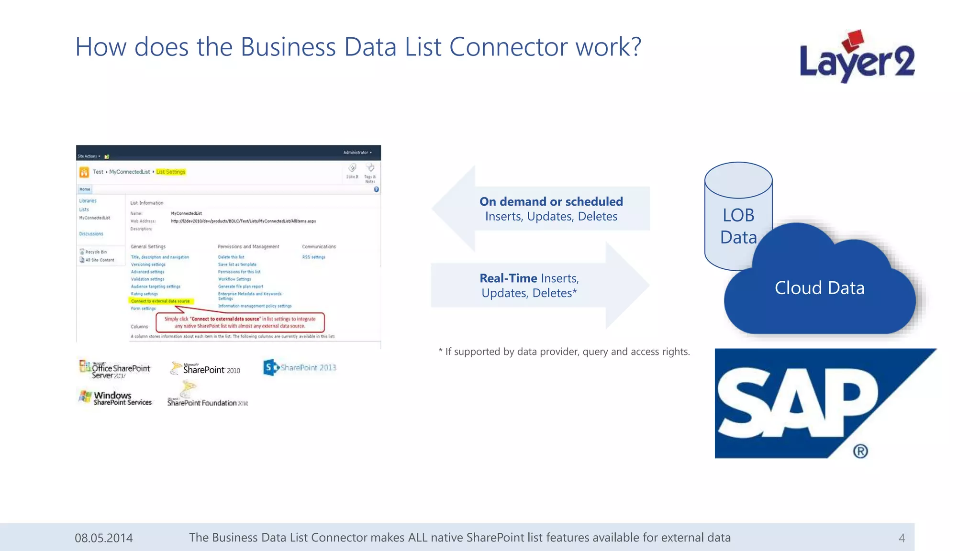Open Audience targeting settings link
The height and width of the screenshot is (551, 980).
click(x=156, y=287)
